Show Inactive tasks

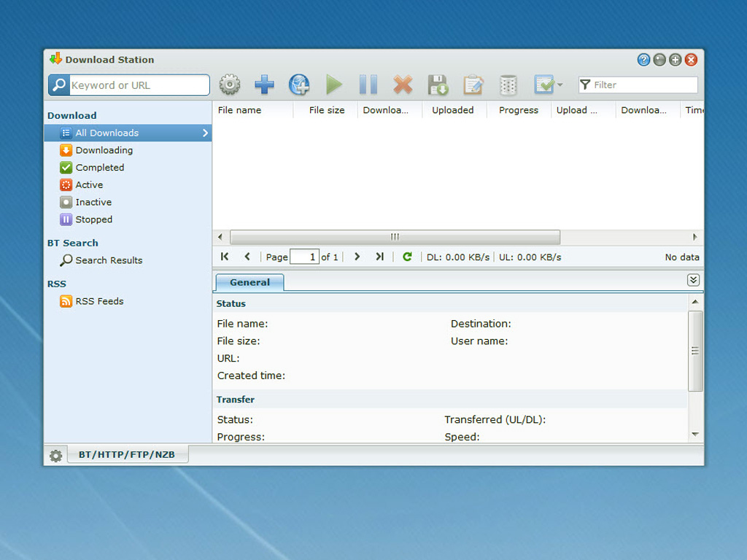coord(93,202)
